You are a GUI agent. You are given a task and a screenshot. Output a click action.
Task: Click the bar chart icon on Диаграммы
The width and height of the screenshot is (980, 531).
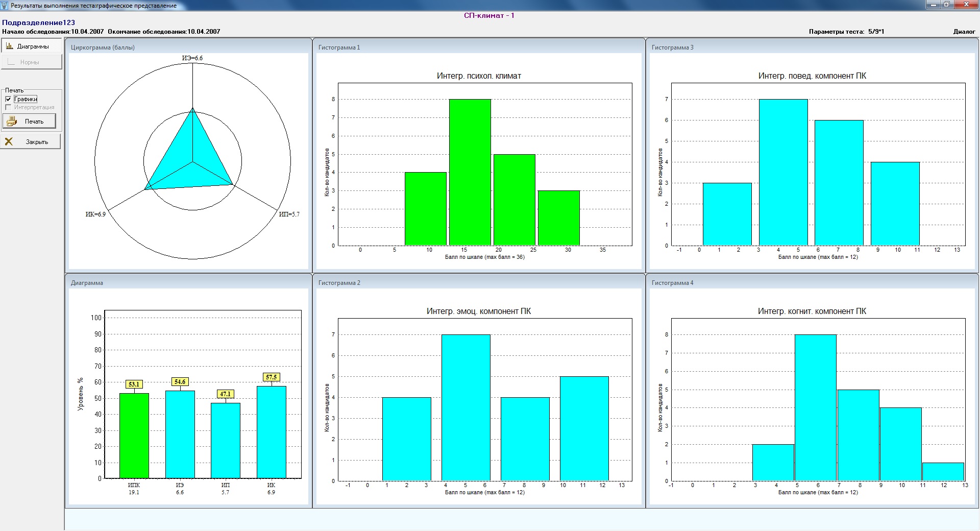click(x=9, y=46)
